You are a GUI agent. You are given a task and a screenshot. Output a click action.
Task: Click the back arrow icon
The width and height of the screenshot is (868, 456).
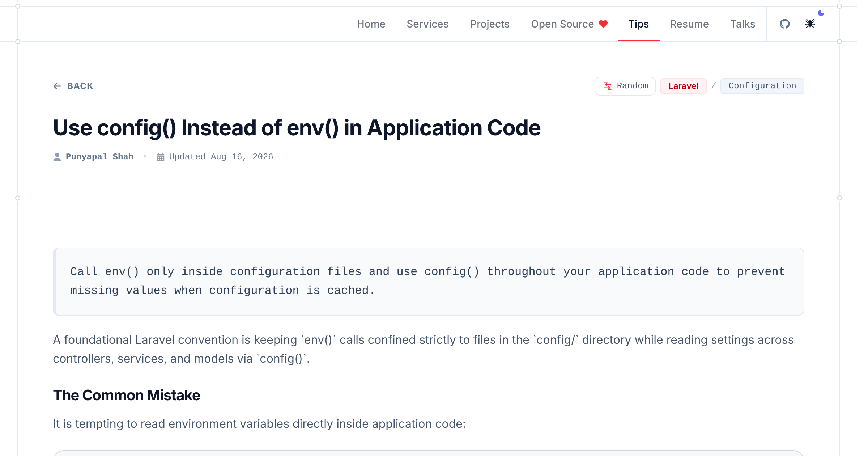[x=57, y=86]
